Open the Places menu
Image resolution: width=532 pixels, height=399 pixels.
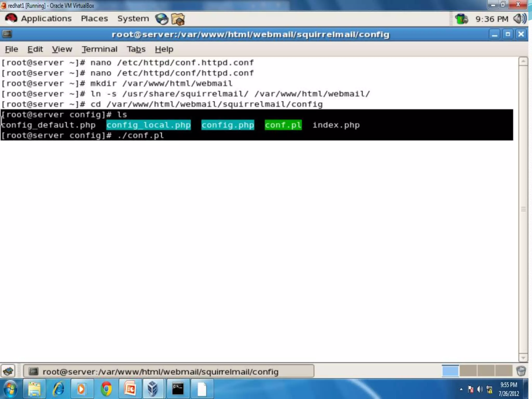point(94,19)
